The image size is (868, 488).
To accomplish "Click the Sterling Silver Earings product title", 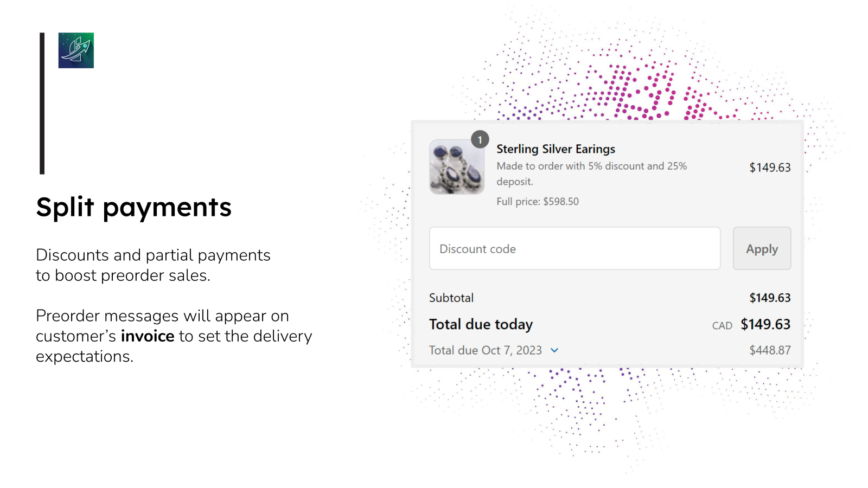I will click(556, 149).
